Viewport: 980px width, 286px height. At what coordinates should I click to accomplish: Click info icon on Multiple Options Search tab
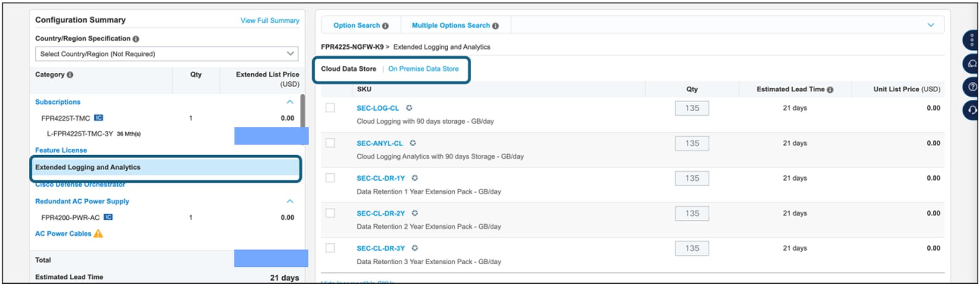[495, 26]
